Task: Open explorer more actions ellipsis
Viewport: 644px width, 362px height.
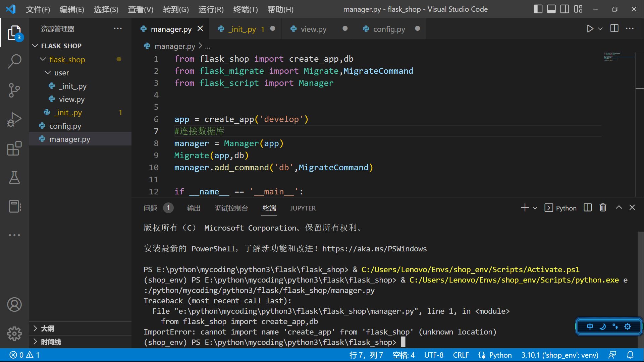Action: (118, 28)
